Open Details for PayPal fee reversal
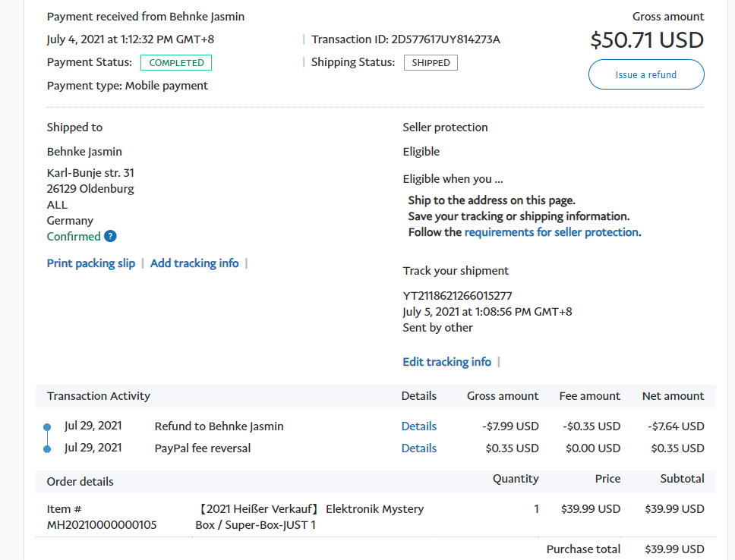 click(x=419, y=448)
